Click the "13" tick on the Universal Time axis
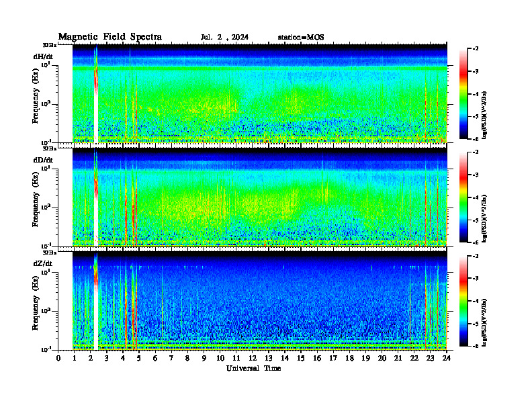532x411 pixels. tap(269, 359)
